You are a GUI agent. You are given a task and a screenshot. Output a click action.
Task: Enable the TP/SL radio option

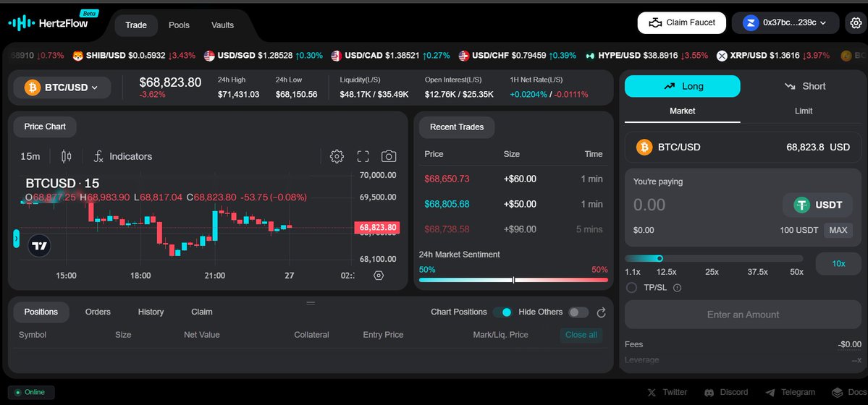pos(631,288)
